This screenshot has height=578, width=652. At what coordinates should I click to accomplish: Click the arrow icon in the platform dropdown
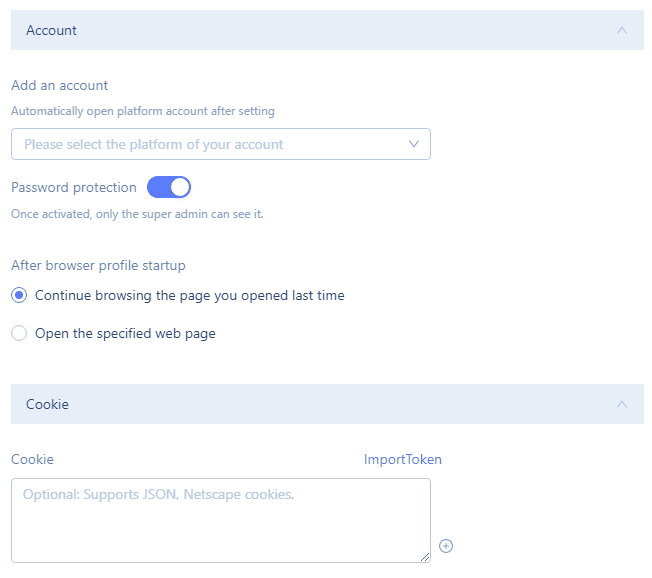pyautogui.click(x=414, y=144)
